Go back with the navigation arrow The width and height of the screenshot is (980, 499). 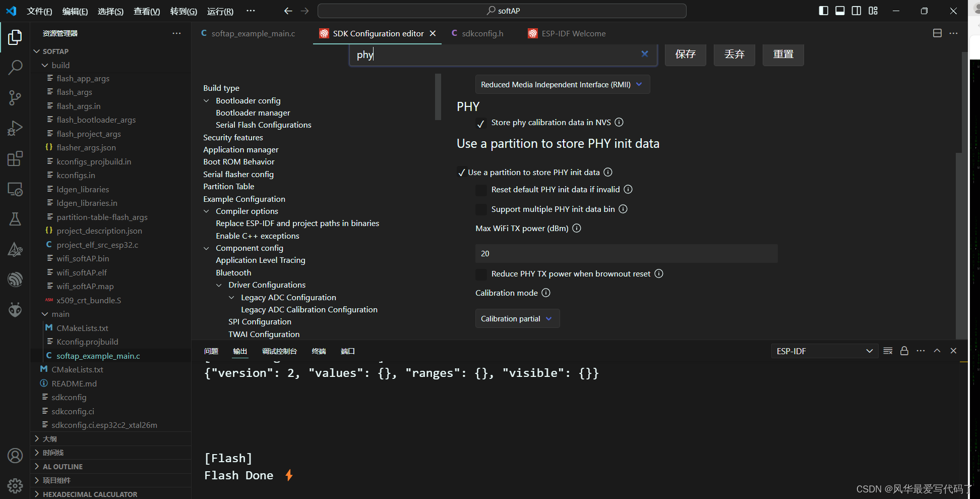tap(288, 11)
